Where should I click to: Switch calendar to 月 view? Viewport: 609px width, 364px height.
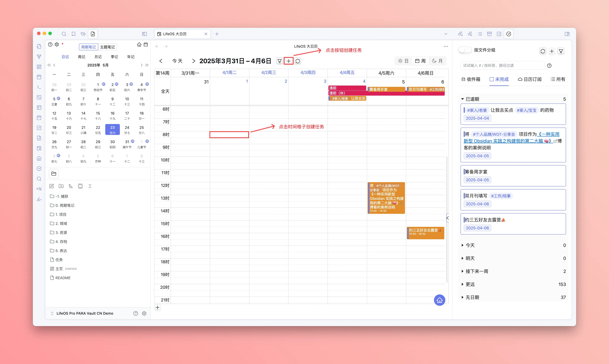coord(437,61)
